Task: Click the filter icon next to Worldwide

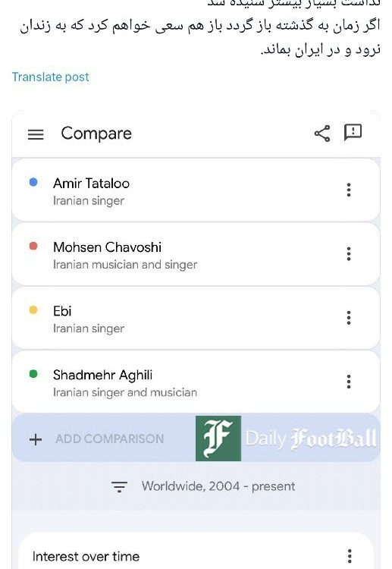Action: [x=119, y=486]
